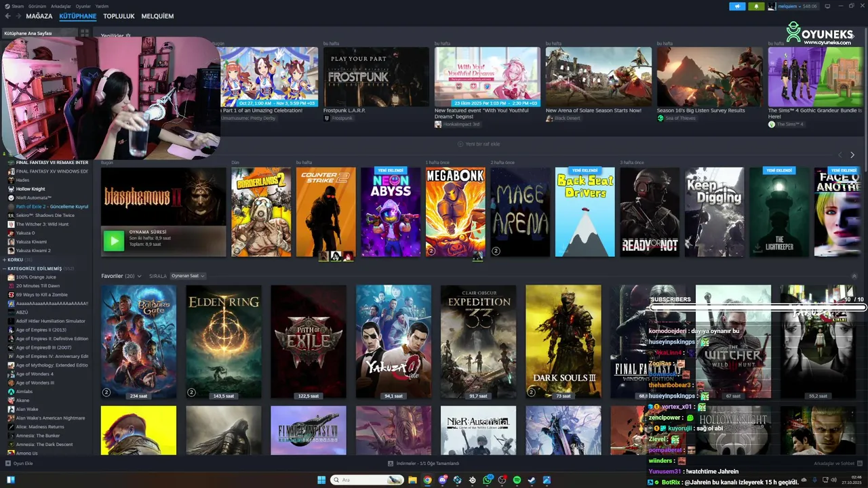
Task: Open File Explorer from the taskbar
Action: point(412,480)
